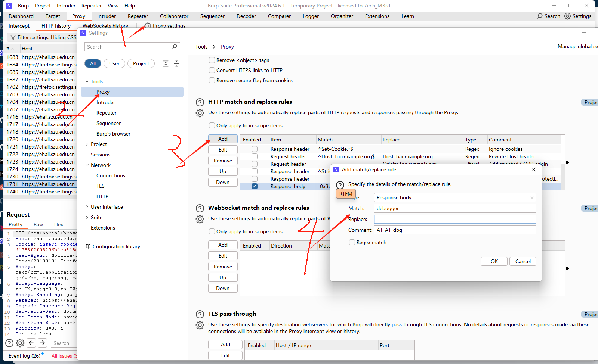Switch to the Repeater tool tab

coord(138,16)
